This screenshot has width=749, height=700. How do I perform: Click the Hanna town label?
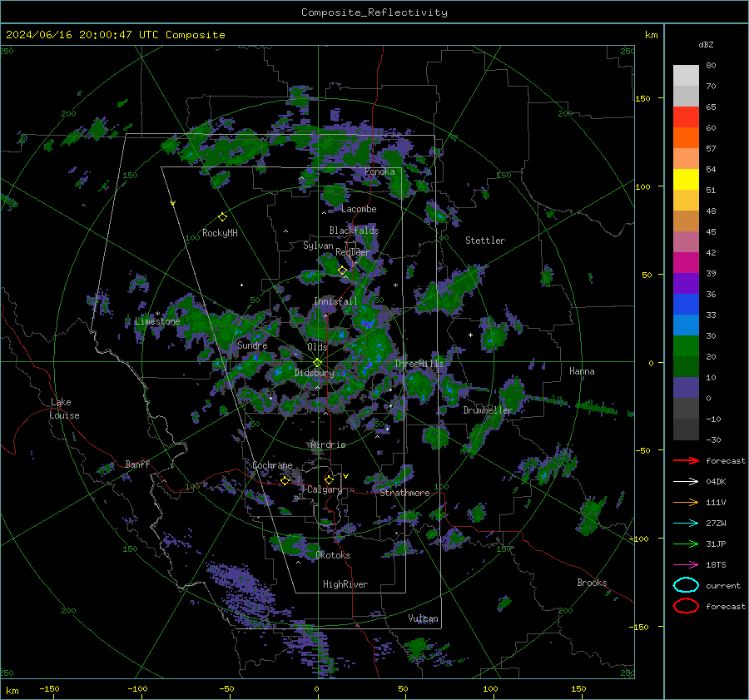[x=582, y=371]
